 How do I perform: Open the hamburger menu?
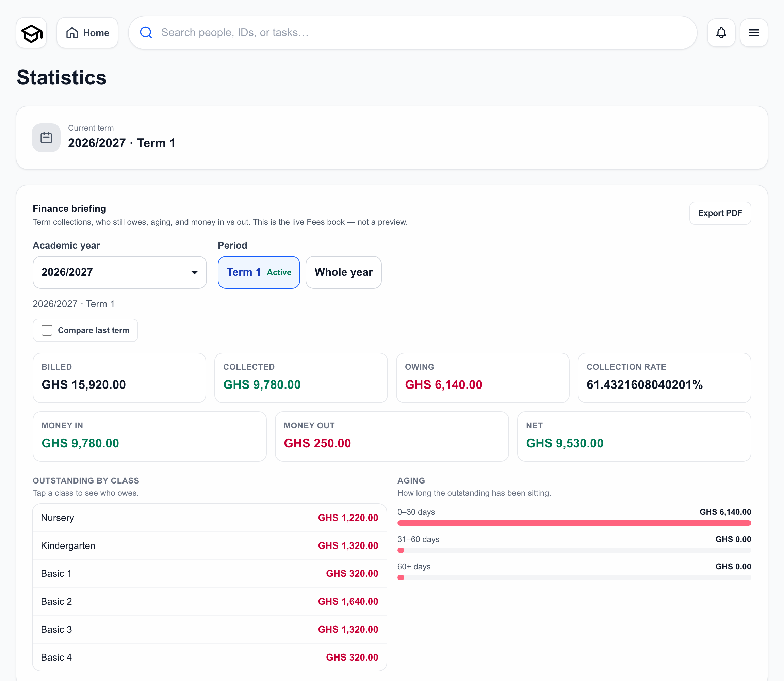pos(754,33)
